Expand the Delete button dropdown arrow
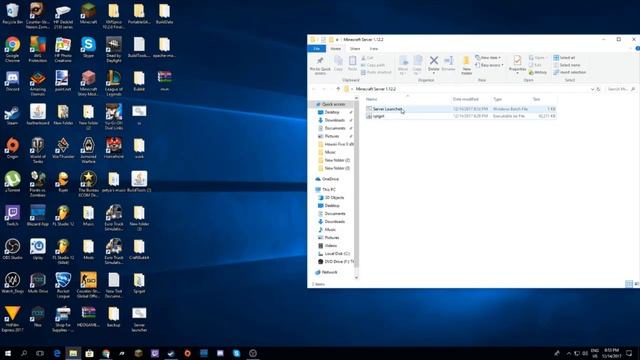640x360 pixels. tap(433, 73)
